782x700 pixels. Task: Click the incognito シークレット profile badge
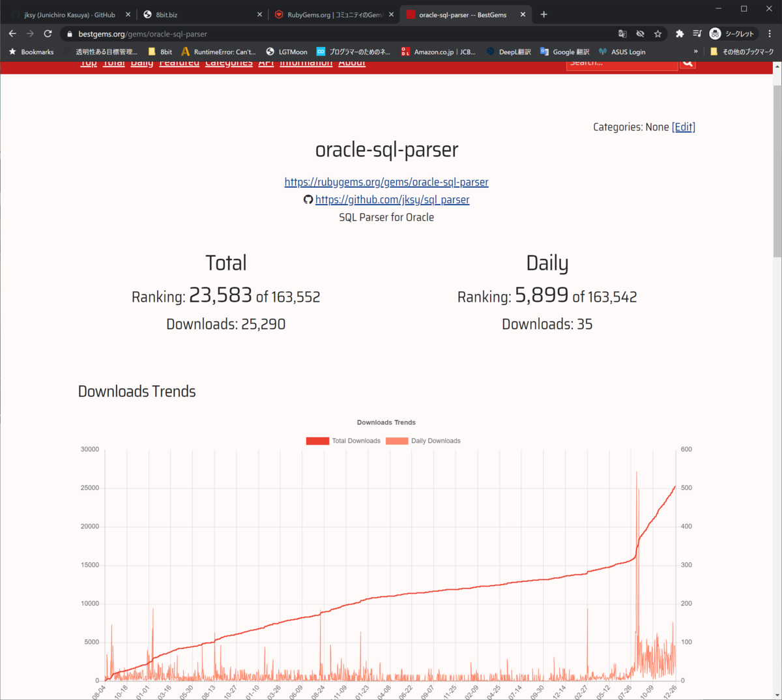725,33
